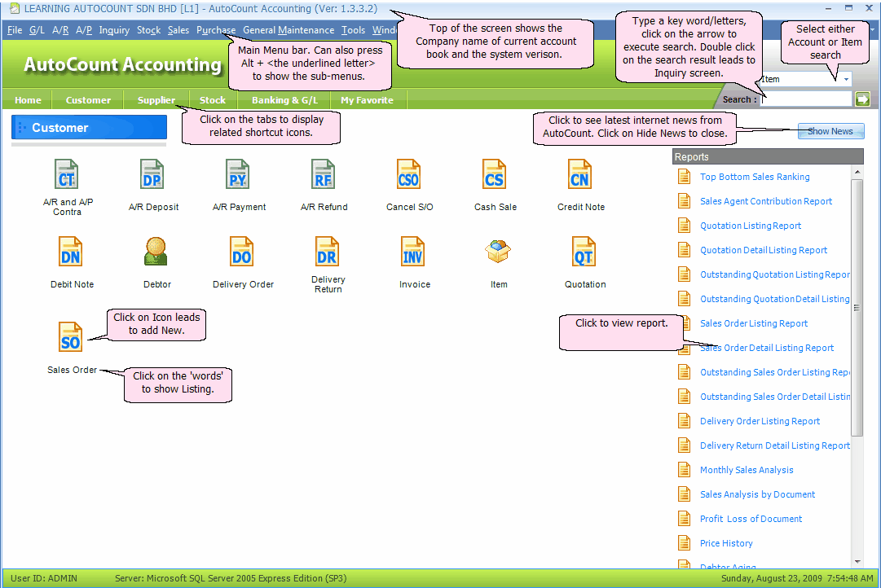Switch to the Banking & G/L tab
Viewport: 881px width, 588px height.
pos(281,100)
